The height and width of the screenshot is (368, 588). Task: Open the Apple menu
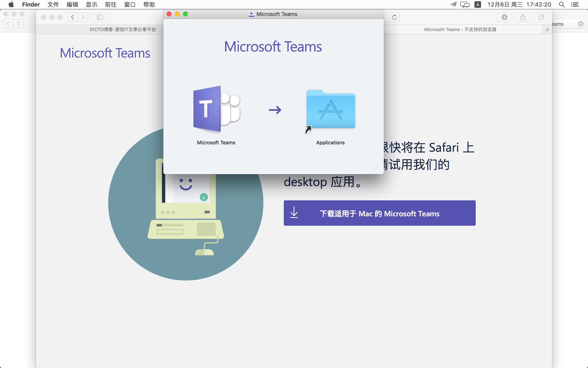pos(11,4)
